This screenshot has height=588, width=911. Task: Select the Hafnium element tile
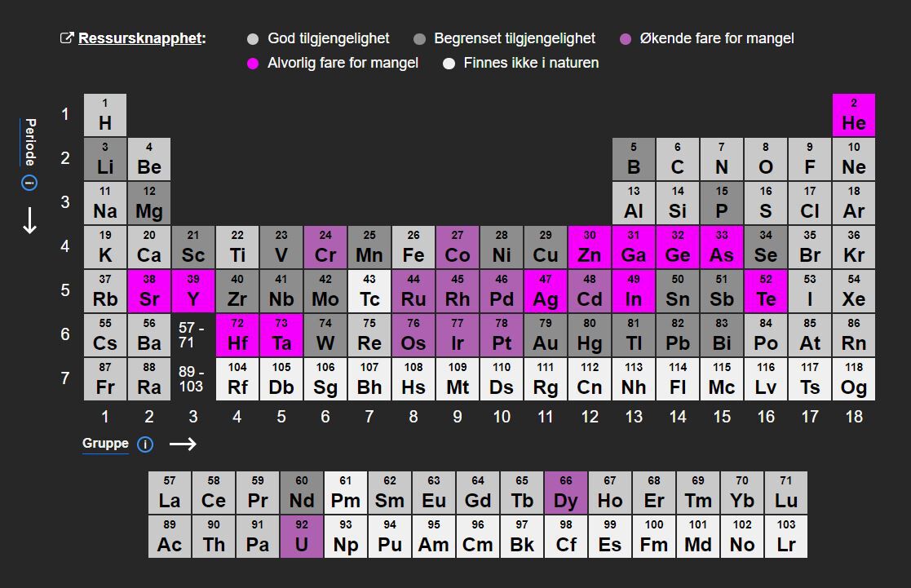tap(237, 335)
